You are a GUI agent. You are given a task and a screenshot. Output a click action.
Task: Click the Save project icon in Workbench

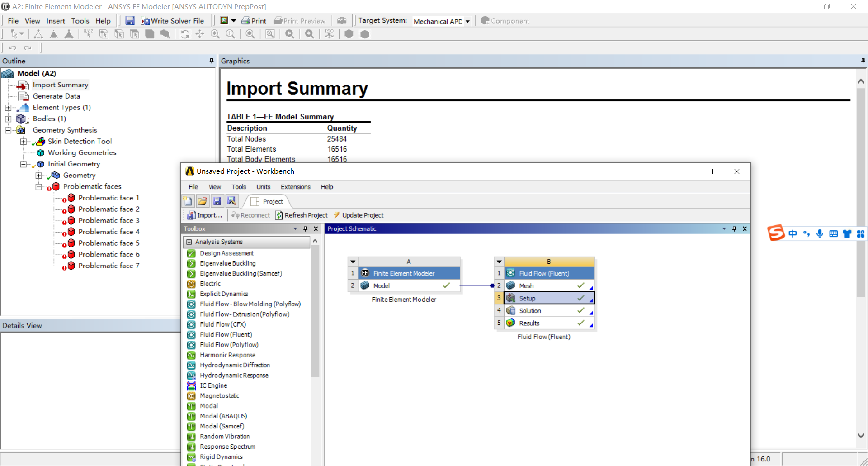(x=217, y=201)
